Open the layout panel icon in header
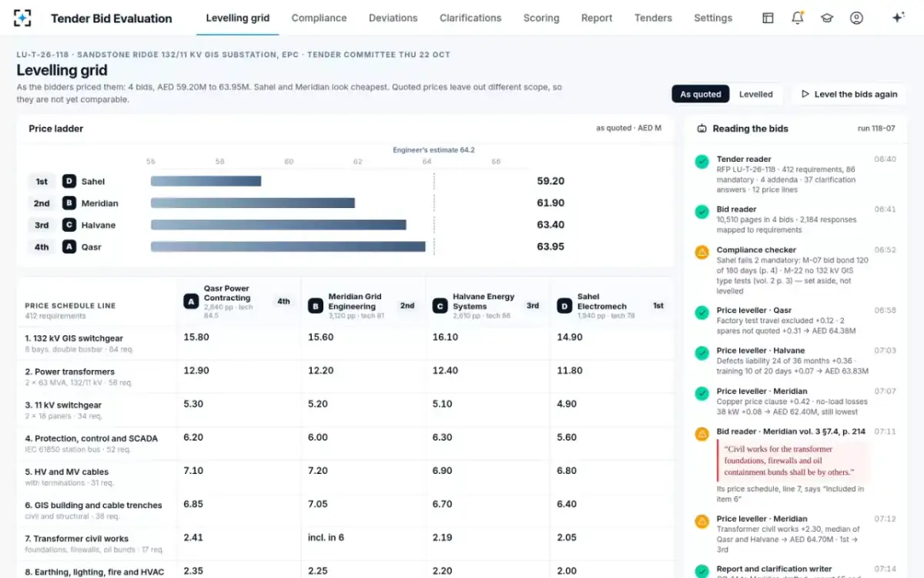 [768, 18]
